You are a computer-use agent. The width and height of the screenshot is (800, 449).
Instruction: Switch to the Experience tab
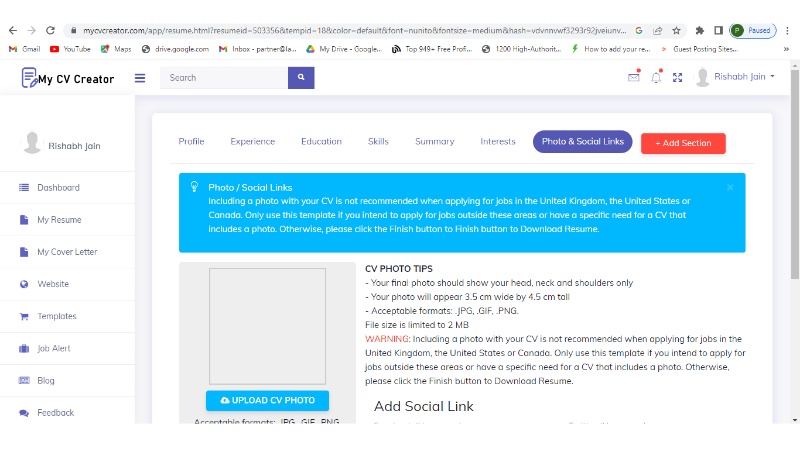[x=252, y=142]
